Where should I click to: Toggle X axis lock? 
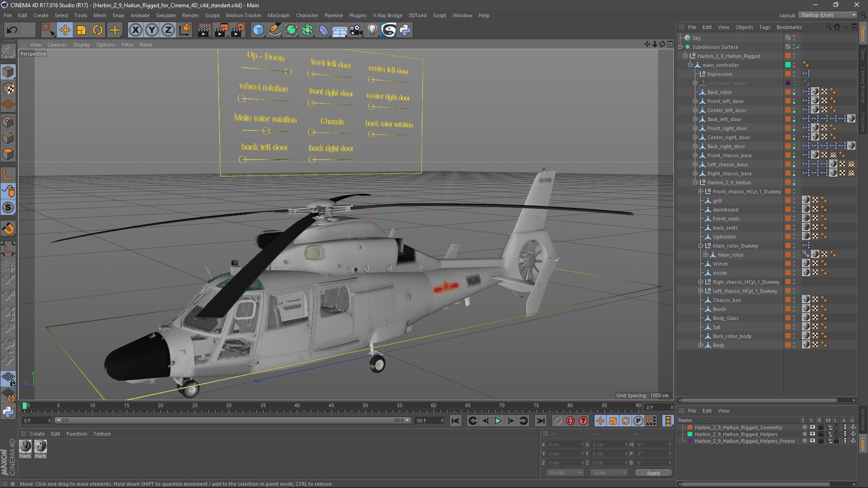135,30
